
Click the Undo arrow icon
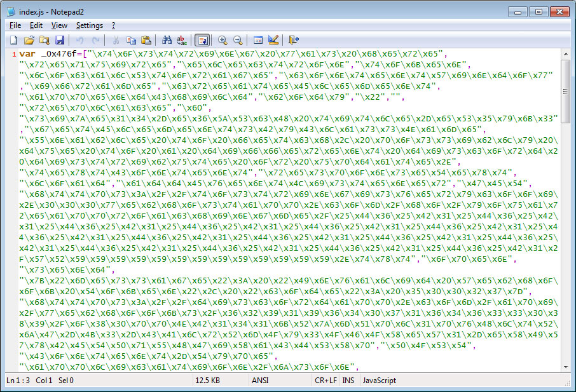pyautogui.click(x=79, y=40)
